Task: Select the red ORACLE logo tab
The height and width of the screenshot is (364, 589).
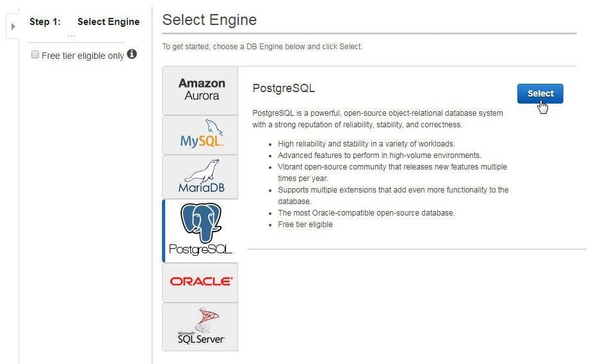Action: 200,282
